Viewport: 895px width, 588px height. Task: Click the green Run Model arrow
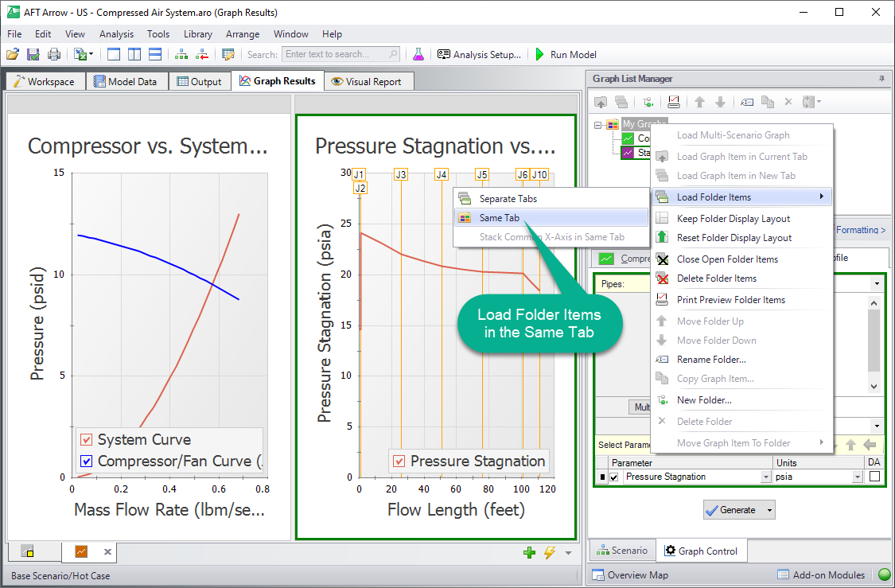(540, 55)
